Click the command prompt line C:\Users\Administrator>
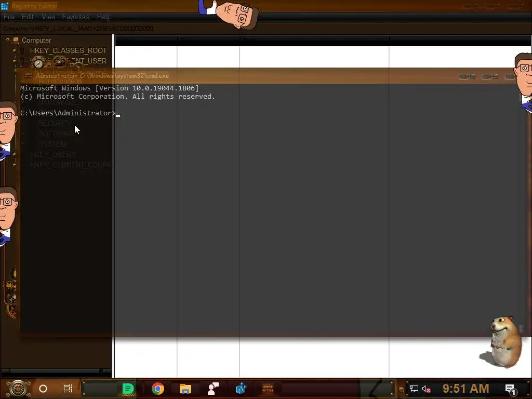 (x=68, y=113)
